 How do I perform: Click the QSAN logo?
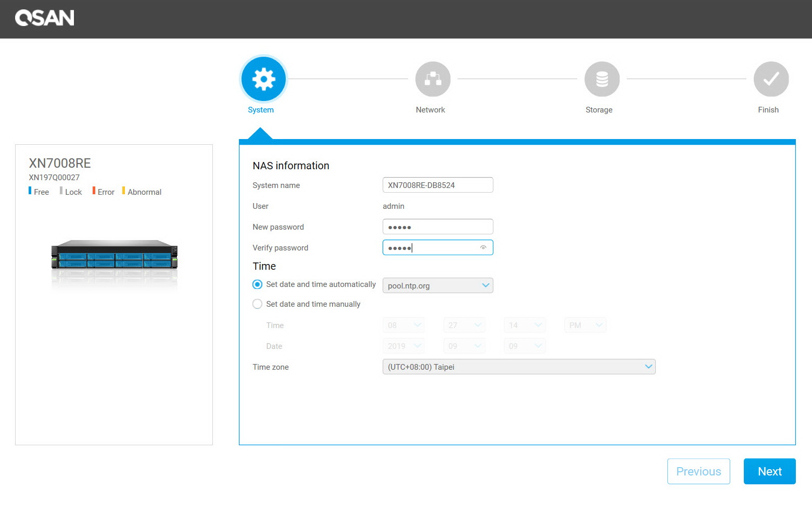point(45,18)
